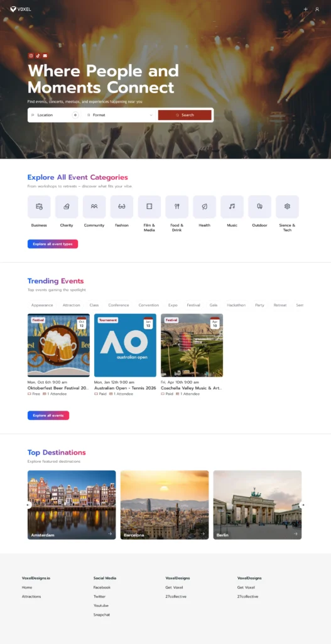Click the Explore all event types button
This screenshot has height=644, width=331.
click(x=53, y=244)
